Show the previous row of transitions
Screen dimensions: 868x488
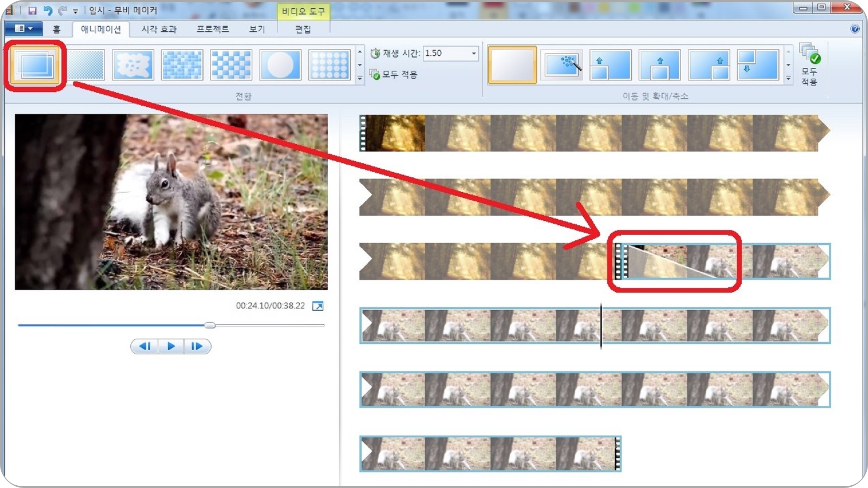tap(360, 52)
